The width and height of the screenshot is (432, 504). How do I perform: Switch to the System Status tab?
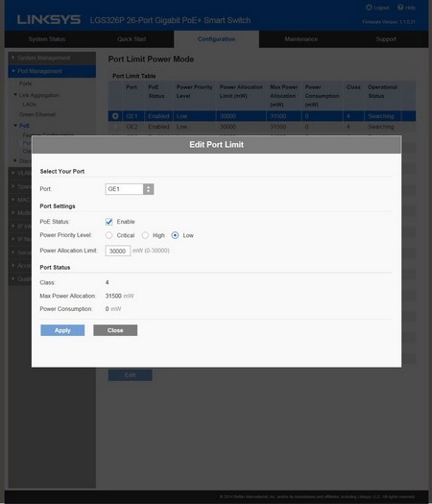(x=47, y=39)
